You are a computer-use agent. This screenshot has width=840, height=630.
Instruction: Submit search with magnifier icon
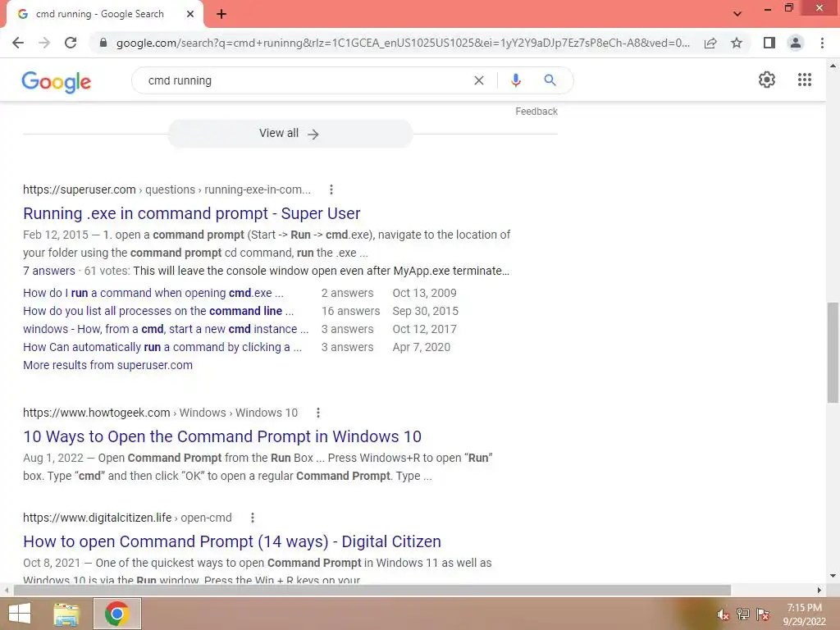[x=550, y=80]
